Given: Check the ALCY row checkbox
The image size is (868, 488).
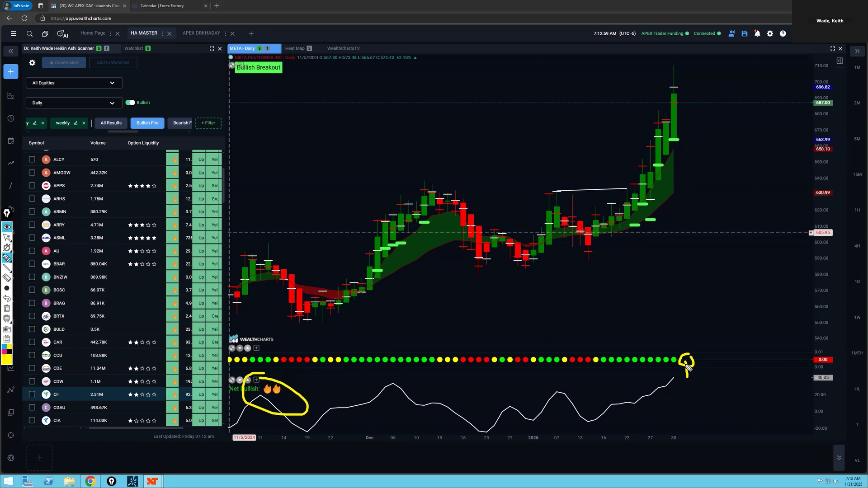Looking at the screenshot, I should tap(32, 160).
